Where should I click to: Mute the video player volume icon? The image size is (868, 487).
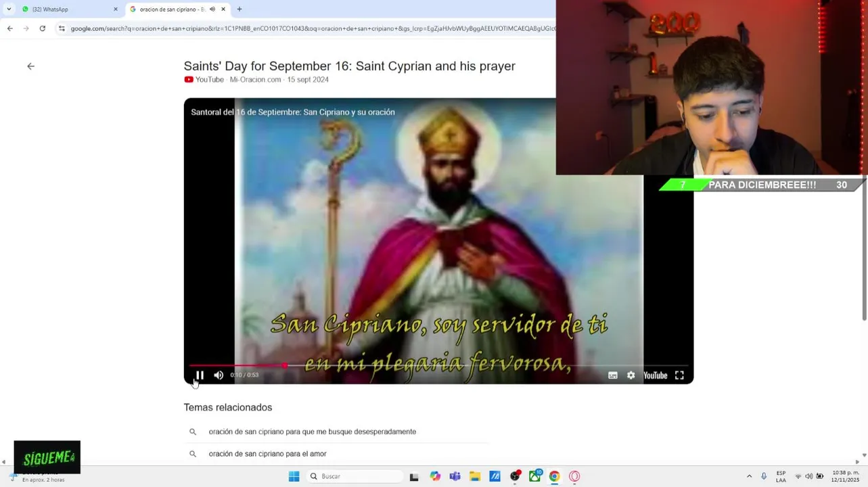tap(219, 375)
